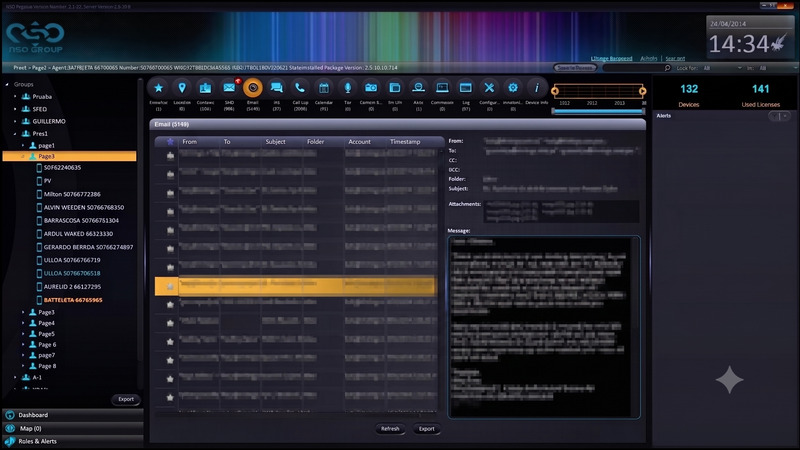800x450 pixels.
Task: Select the highlighted Page3 node
Action: [69, 157]
